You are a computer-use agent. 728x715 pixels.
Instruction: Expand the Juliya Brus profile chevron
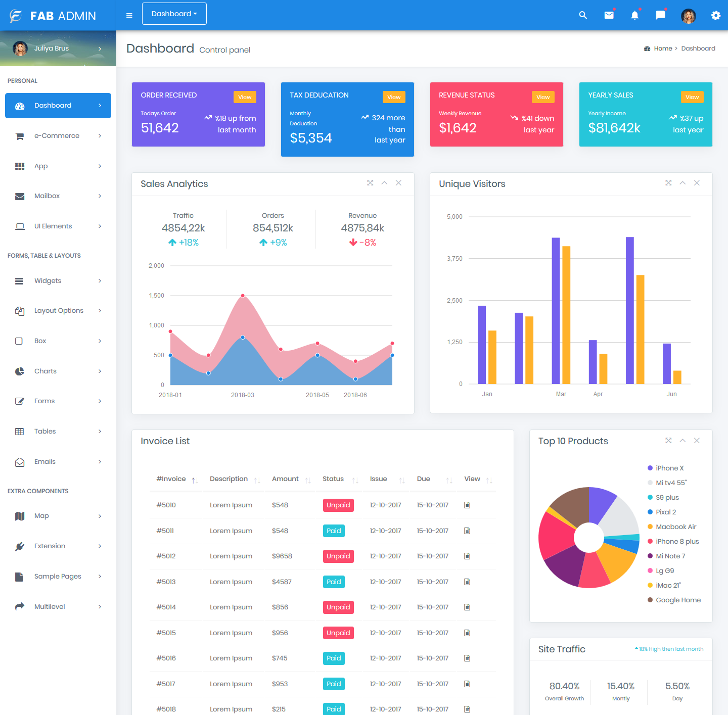coord(100,49)
